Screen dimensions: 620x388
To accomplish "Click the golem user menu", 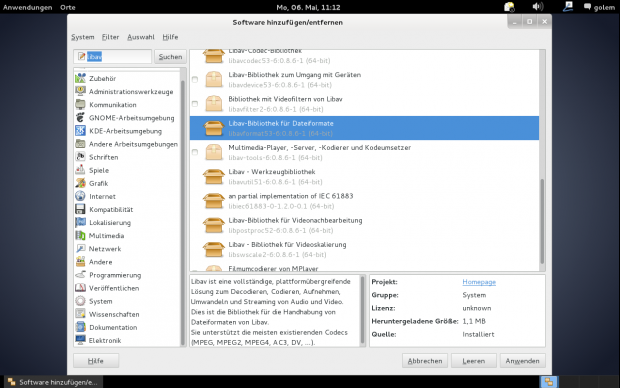I will [599, 7].
